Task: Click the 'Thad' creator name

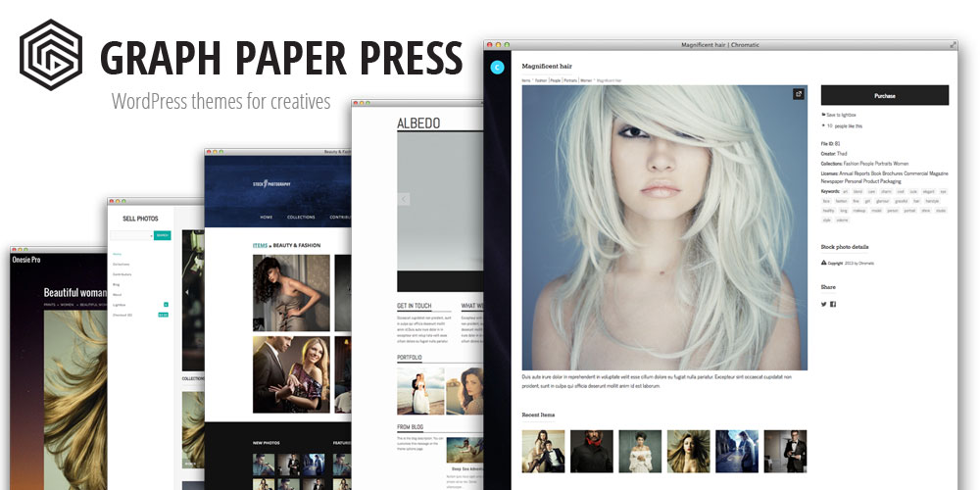Action: click(842, 154)
